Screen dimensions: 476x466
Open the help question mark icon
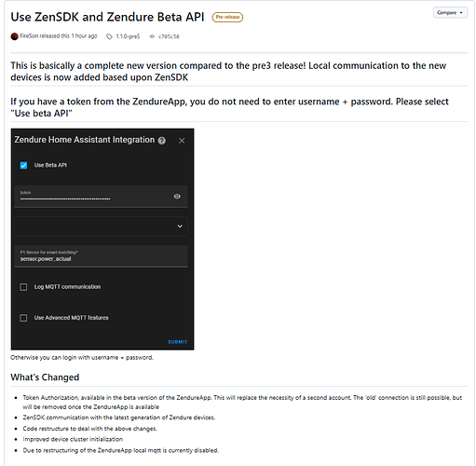[162, 141]
